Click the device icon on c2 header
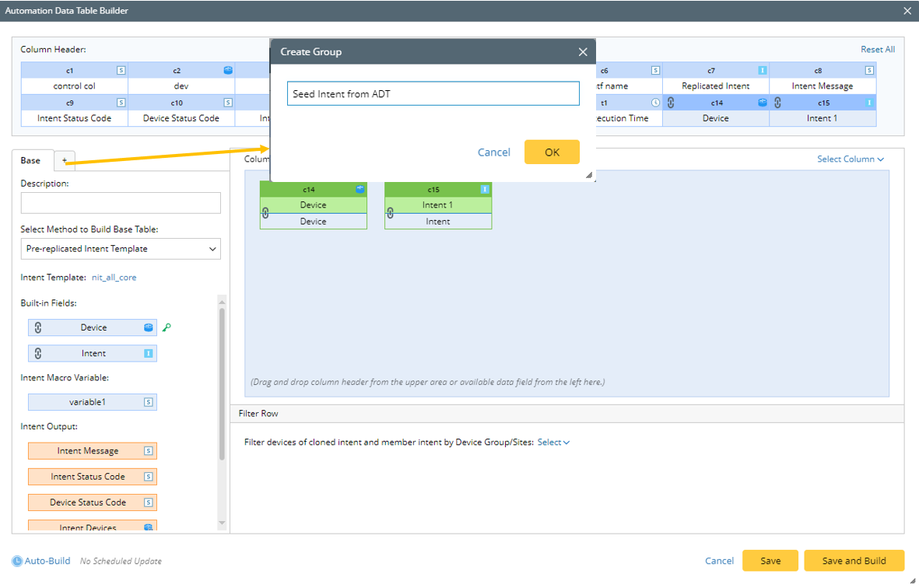Viewport: 919px width, 588px height. coord(228,70)
